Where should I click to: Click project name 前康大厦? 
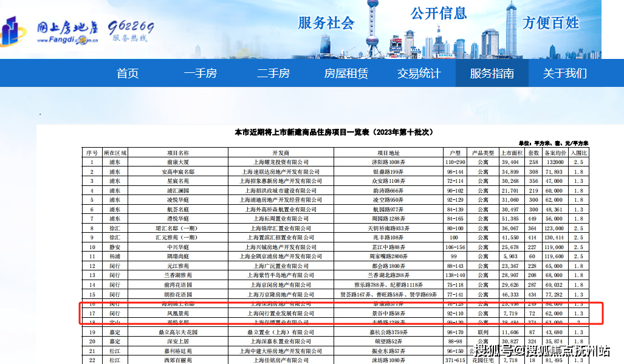click(x=178, y=162)
